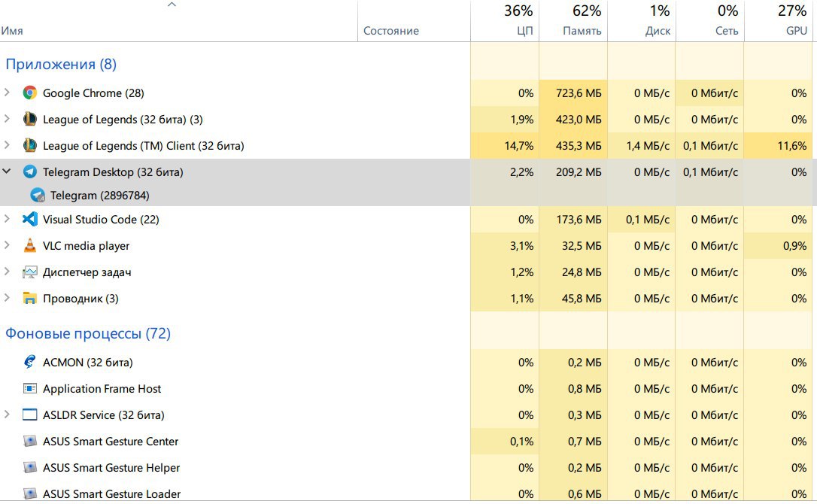
Task: Click League Client CPU value 14,7%
Action: coord(519,146)
